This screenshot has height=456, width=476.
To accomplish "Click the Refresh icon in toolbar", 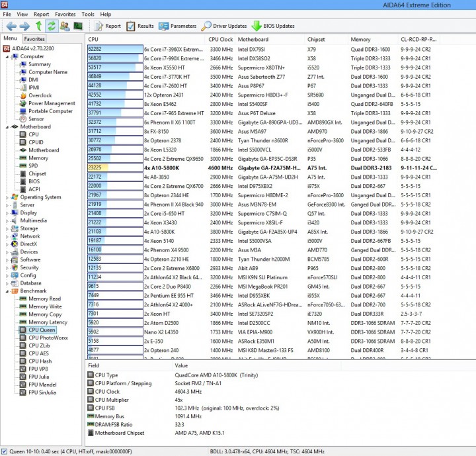I will pyautogui.click(x=52, y=26).
